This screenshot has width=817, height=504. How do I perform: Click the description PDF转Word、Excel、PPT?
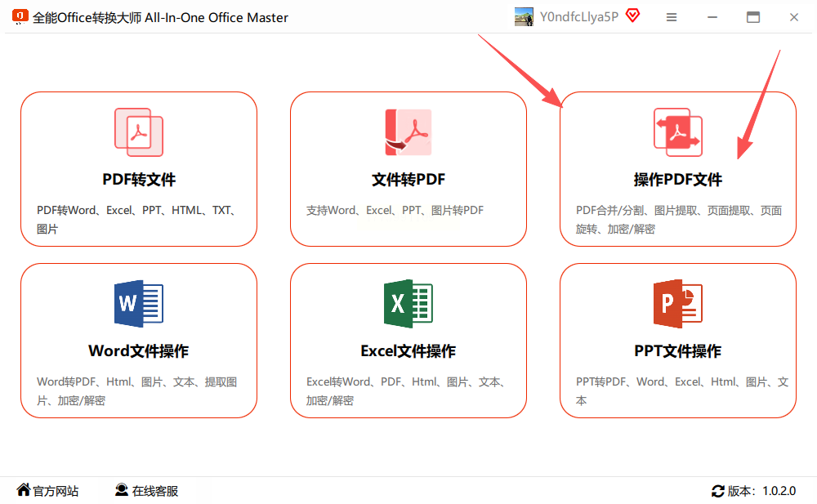point(136,220)
